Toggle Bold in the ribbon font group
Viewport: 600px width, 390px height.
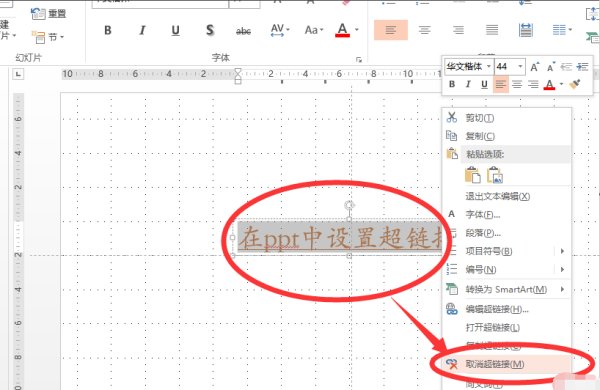(x=108, y=30)
